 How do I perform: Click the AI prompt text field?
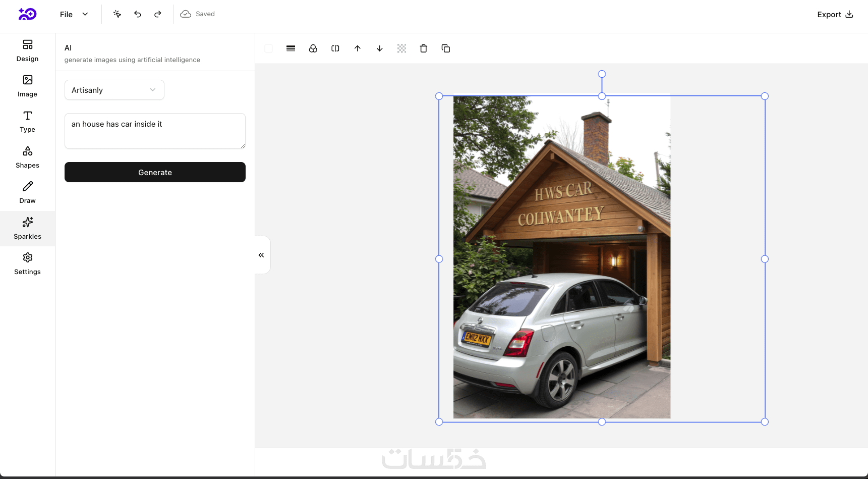pyautogui.click(x=155, y=131)
